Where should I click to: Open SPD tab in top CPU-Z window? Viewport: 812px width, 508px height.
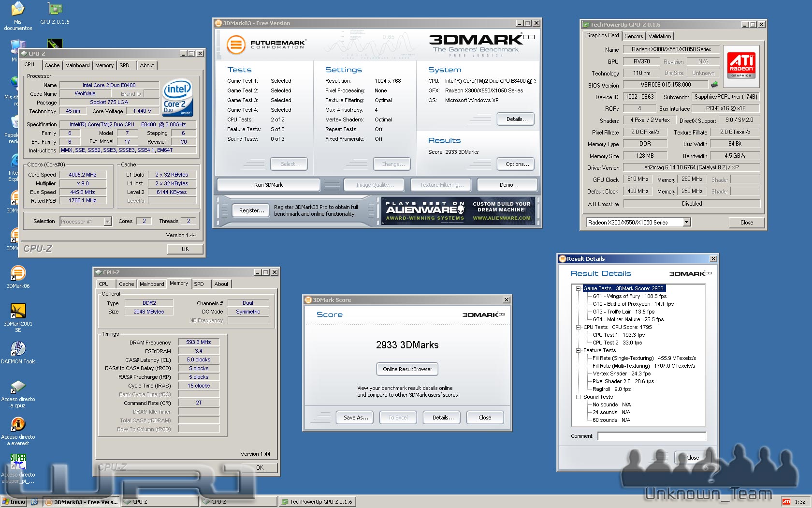coord(124,65)
